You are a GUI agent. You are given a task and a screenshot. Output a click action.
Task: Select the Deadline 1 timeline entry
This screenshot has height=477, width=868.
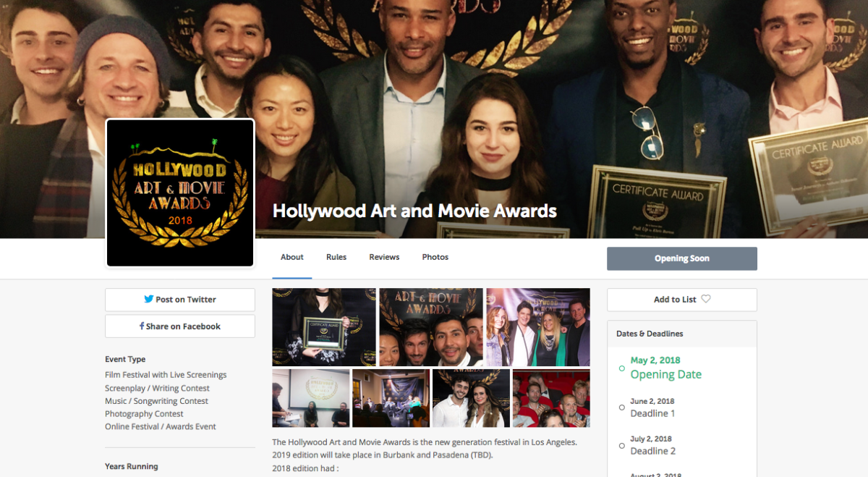652,413
